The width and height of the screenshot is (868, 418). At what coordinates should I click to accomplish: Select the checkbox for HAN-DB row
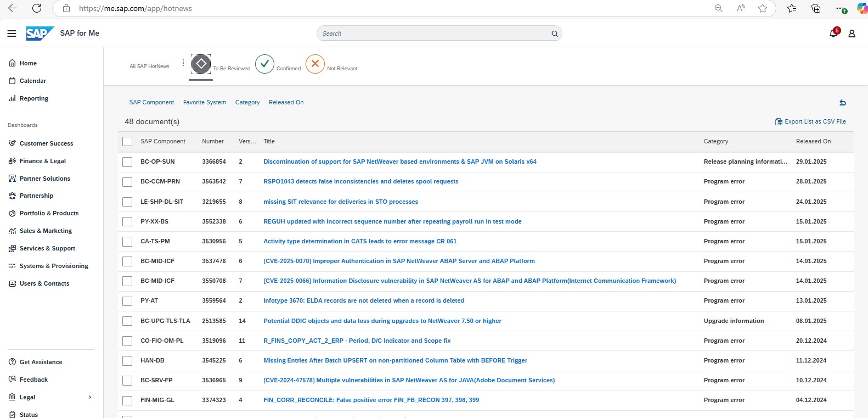click(127, 361)
